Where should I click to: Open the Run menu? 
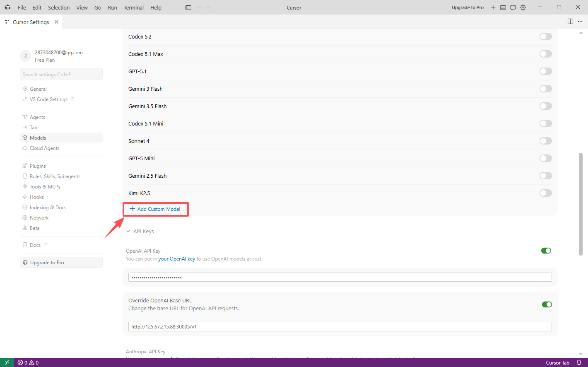click(112, 7)
